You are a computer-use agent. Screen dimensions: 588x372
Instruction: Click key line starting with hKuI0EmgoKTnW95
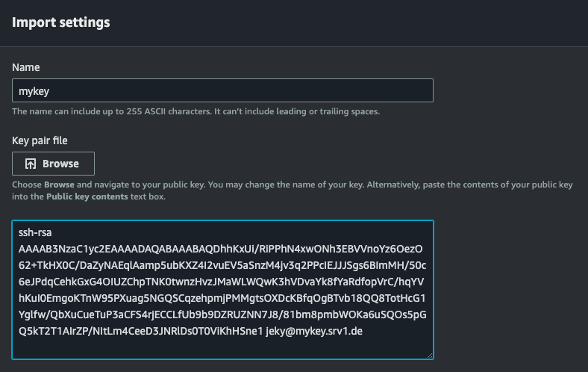[x=221, y=298]
